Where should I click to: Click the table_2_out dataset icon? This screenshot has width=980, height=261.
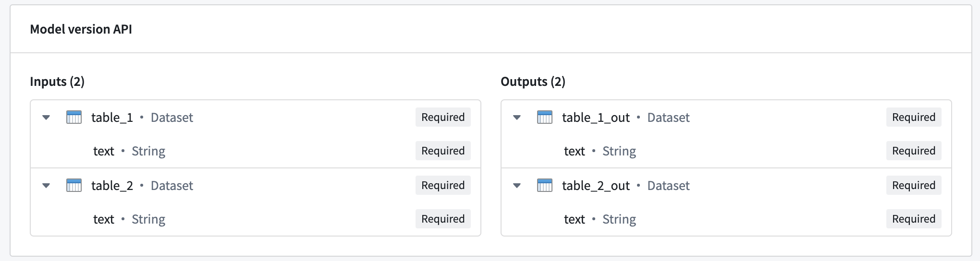545,185
